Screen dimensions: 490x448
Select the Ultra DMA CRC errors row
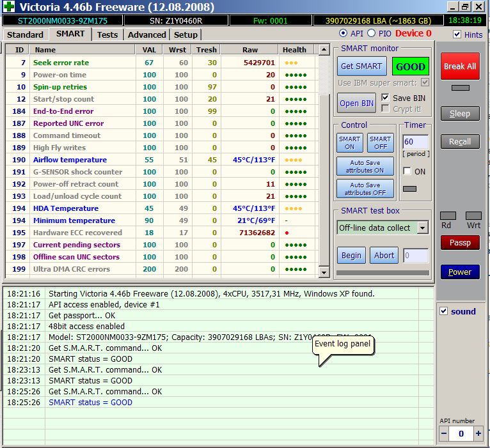tap(162, 269)
